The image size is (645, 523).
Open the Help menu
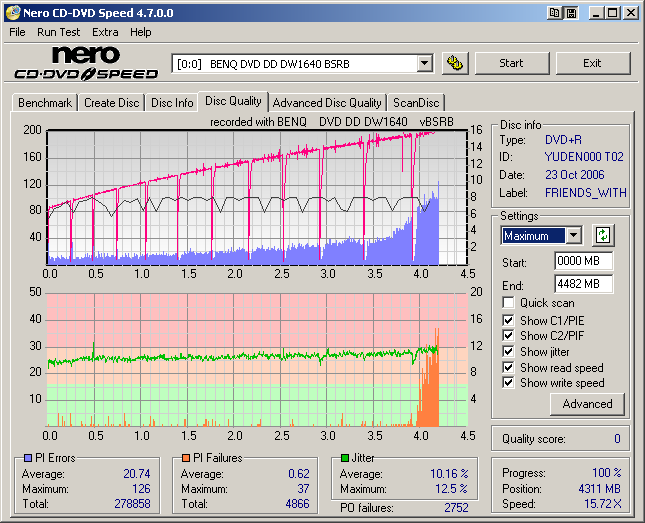pos(140,32)
